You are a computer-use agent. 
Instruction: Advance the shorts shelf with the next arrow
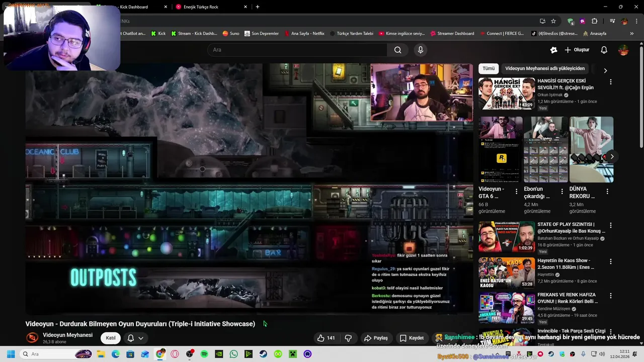[x=612, y=156]
